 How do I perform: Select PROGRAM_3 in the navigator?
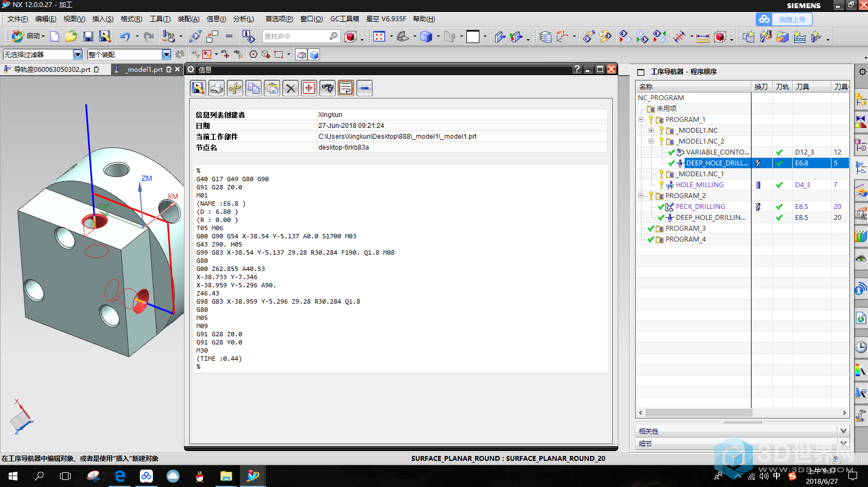tap(685, 229)
